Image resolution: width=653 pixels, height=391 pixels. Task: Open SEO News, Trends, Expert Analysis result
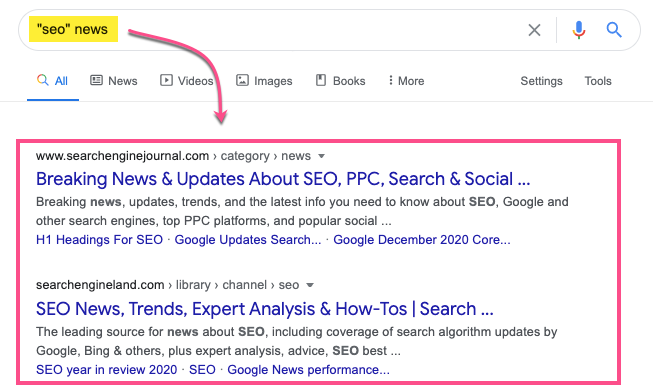coord(264,309)
